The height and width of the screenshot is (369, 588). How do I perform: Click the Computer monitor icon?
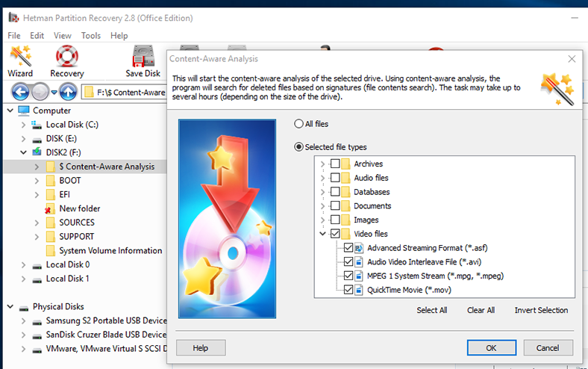(x=24, y=111)
